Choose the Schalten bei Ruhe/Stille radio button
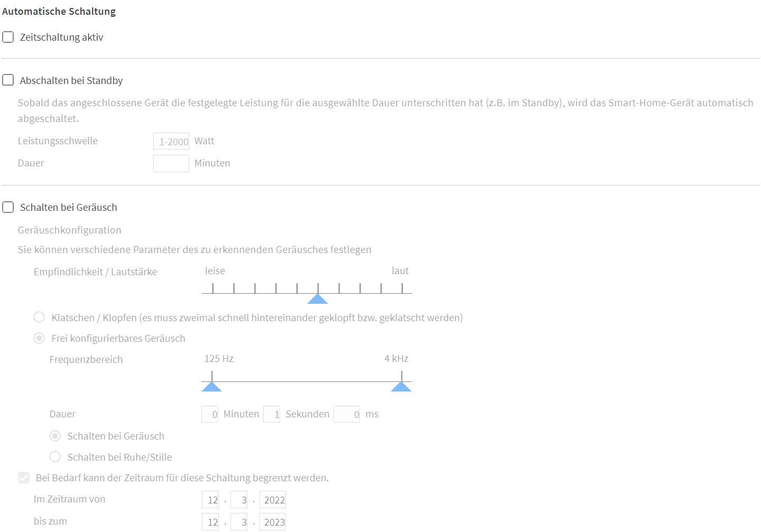Image resolution: width=761 pixels, height=532 pixels. coord(55,456)
